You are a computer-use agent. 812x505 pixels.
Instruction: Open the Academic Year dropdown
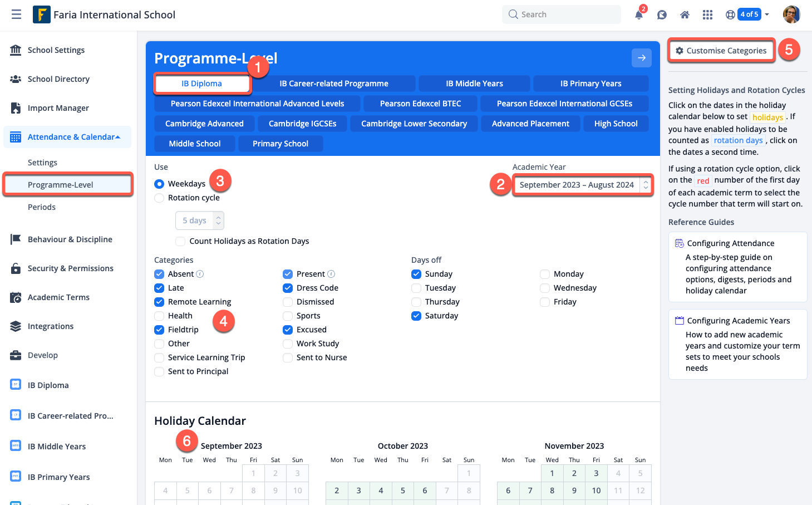(x=582, y=185)
